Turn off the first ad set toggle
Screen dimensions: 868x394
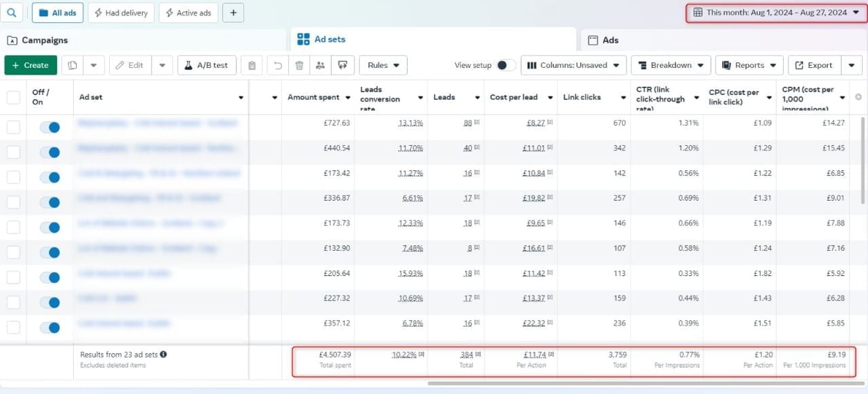coord(50,127)
